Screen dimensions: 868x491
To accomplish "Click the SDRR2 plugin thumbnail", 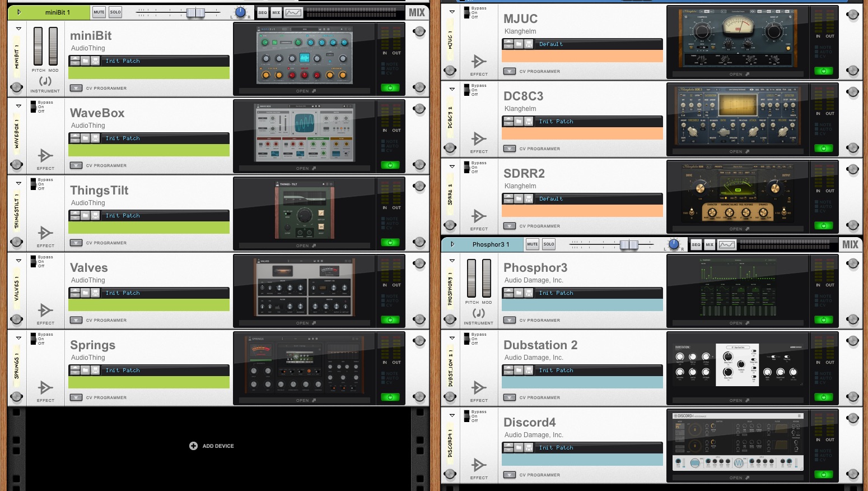I will 739,193.
